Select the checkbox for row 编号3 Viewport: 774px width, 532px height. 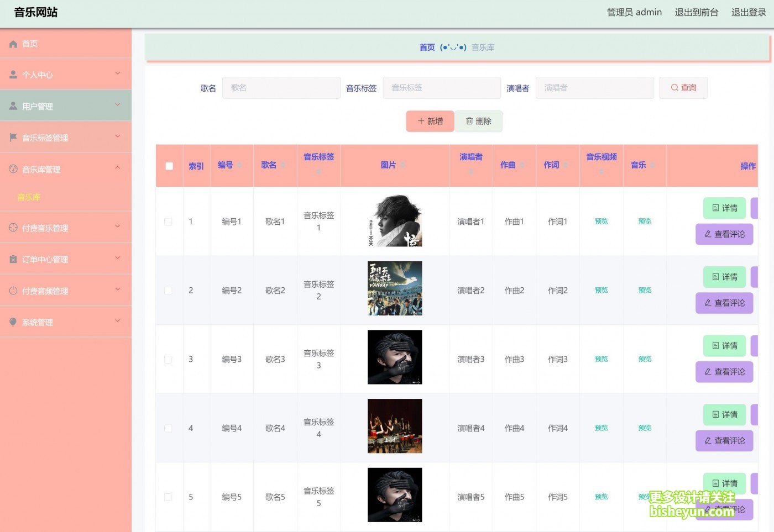168,360
